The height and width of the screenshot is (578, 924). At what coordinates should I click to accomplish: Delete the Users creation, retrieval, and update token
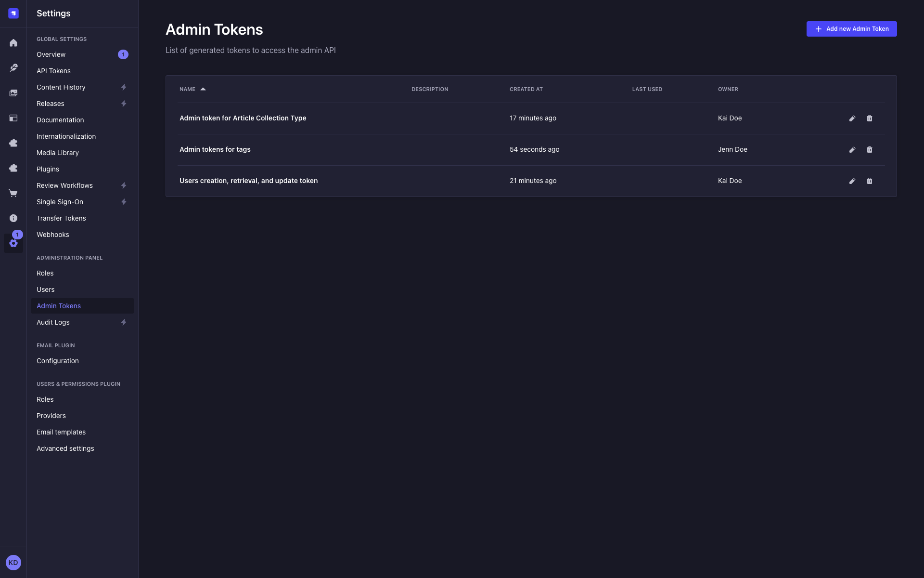tap(870, 181)
